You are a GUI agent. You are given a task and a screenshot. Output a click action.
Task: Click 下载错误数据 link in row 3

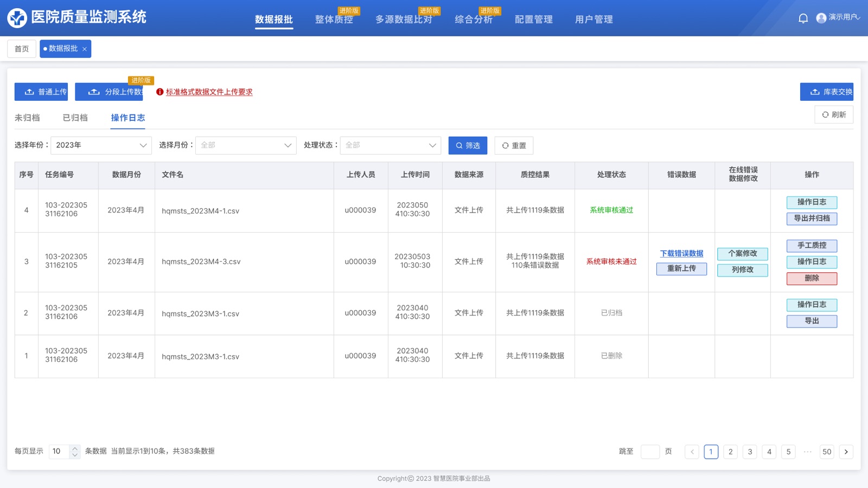681,253
